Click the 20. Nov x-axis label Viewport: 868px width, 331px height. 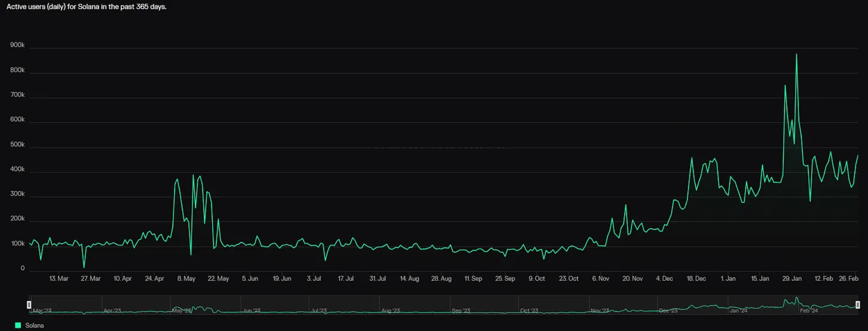[x=633, y=279]
